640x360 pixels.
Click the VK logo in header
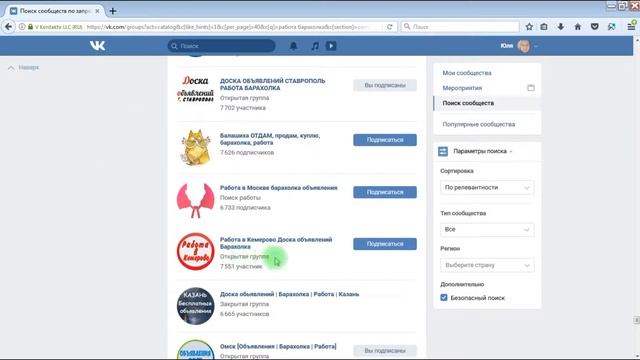97,46
